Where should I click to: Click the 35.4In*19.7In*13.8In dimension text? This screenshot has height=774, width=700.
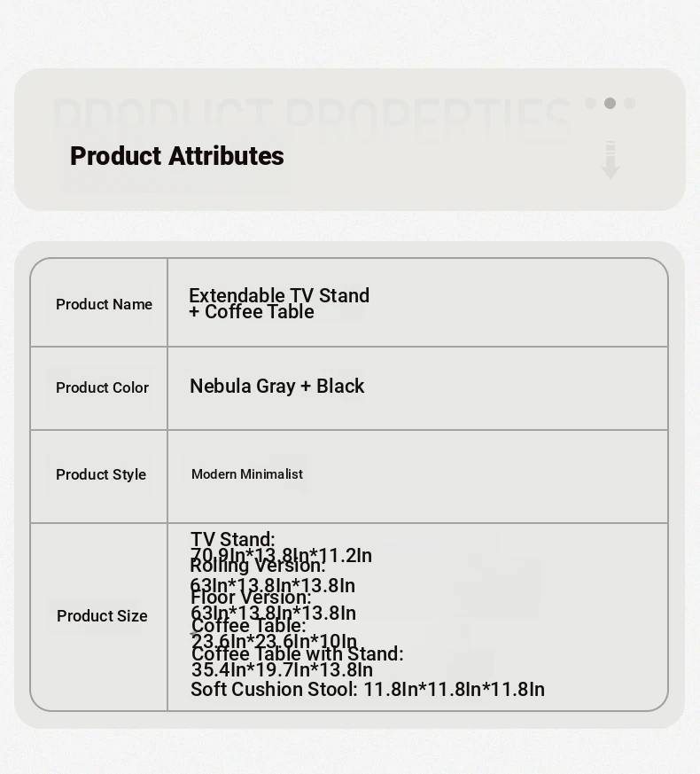point(282,670)
